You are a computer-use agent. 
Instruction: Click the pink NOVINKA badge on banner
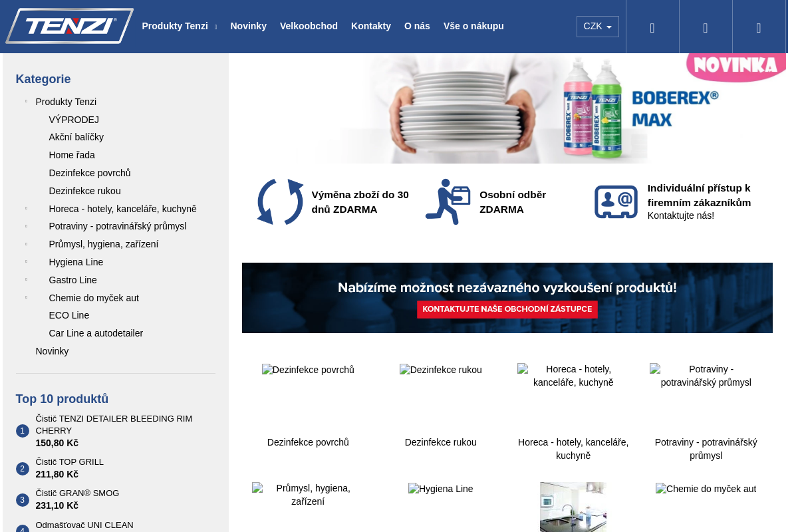[736, 66]
